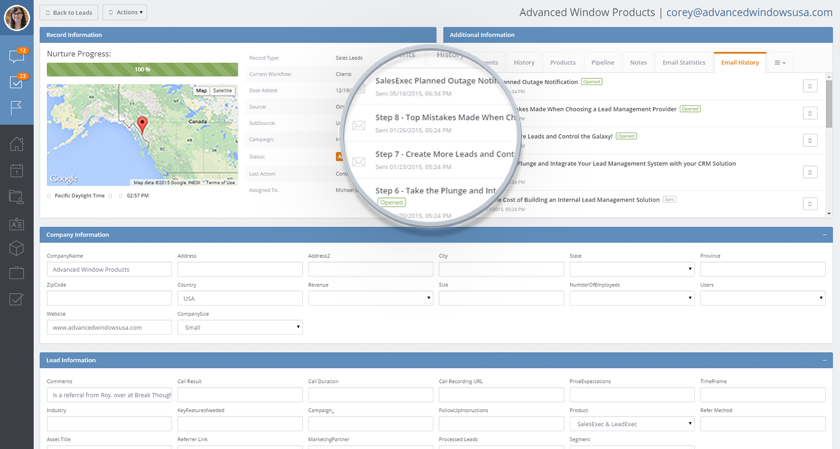Click the email list scroll down arrow
The image size is (840, 449).
coord(829,214)
